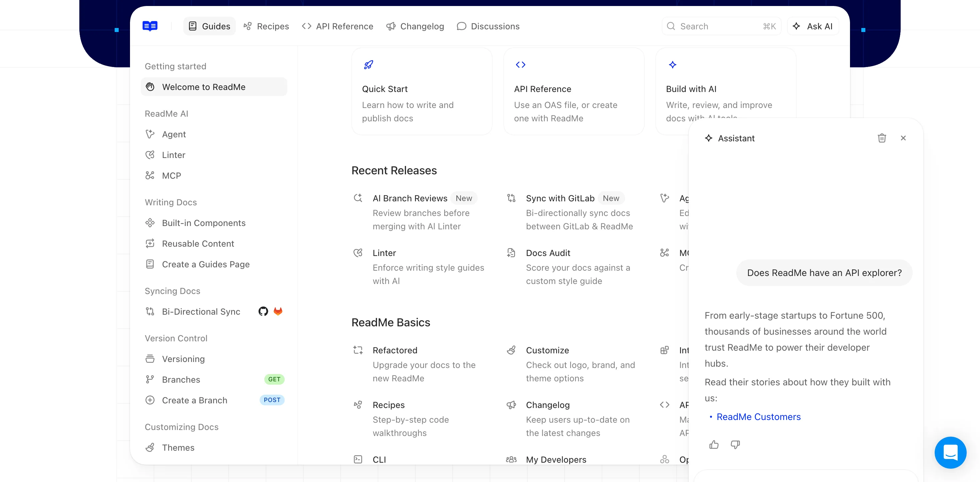Open Reusable Content in sidebar

click(x=214, y=243)
